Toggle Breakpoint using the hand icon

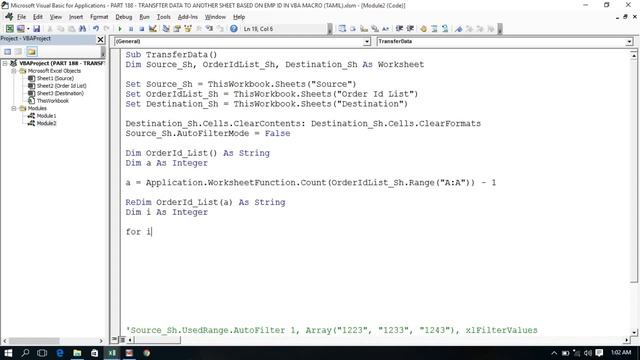coord(423,29)
